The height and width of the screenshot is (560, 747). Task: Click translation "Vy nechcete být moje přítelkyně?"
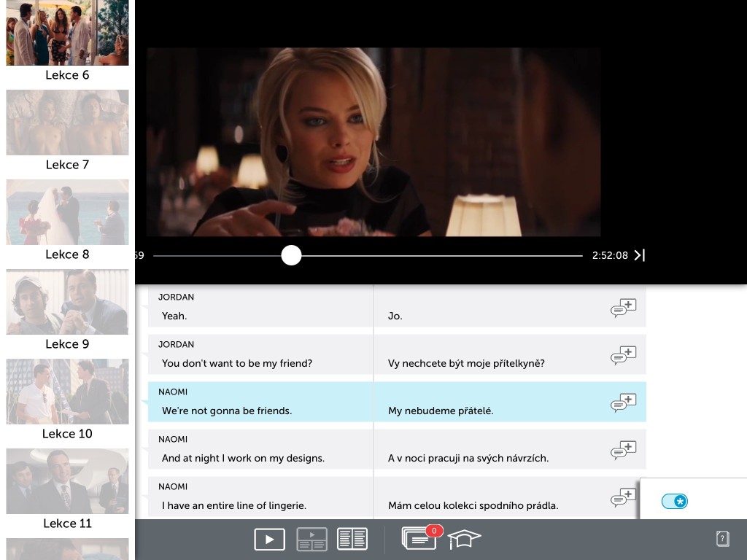[466, 363]
